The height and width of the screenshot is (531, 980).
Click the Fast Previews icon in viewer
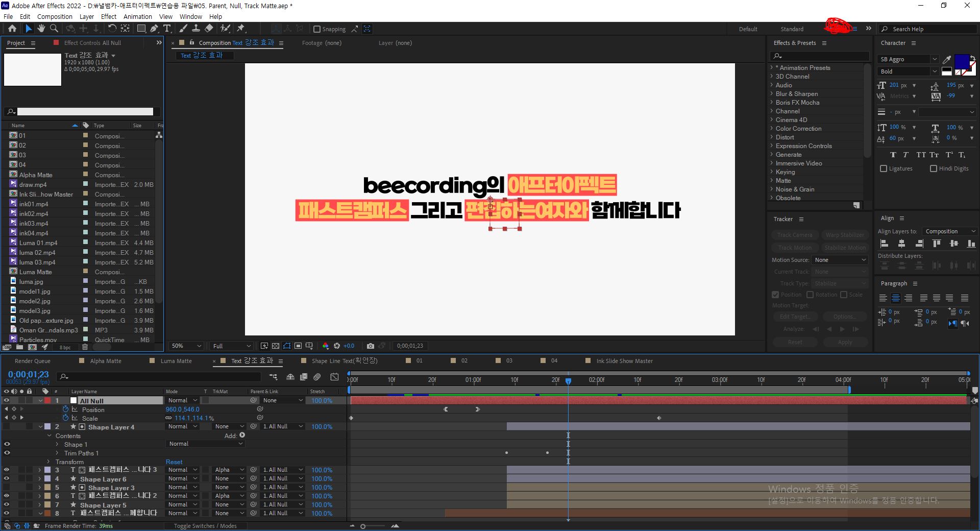point(264,346)
